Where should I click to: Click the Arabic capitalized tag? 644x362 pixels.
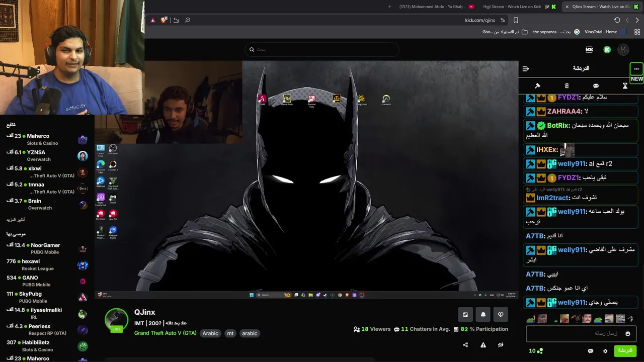pos(210,333)
